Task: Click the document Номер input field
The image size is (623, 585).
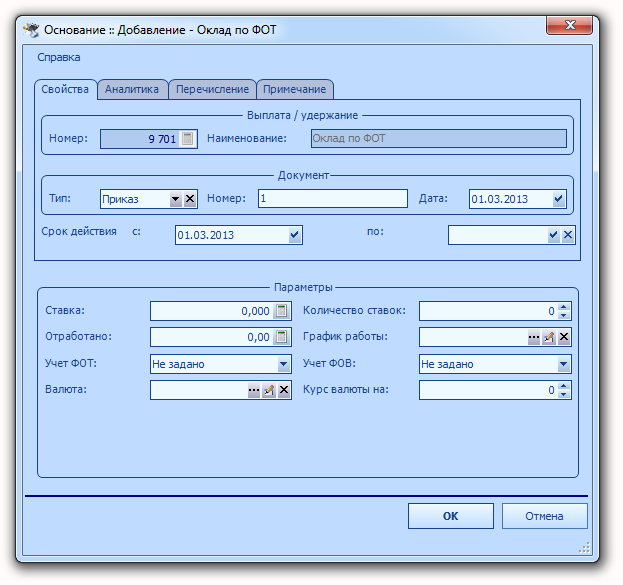Action: 333,199
